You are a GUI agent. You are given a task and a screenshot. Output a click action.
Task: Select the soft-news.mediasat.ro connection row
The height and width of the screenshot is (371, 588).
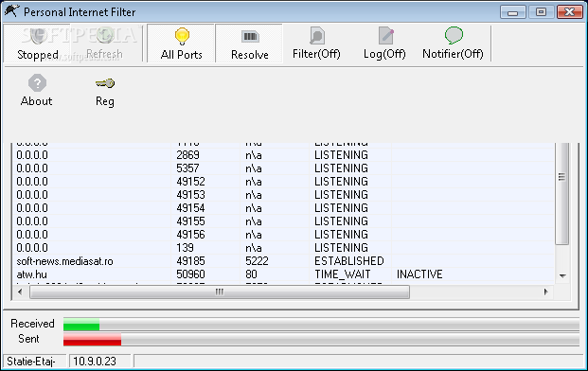pos(284,261)
